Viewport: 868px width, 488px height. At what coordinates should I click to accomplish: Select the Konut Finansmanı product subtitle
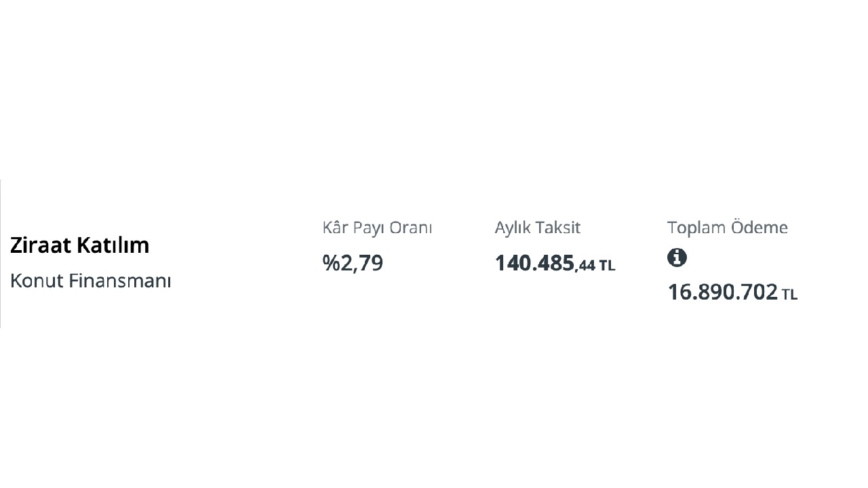90,281
